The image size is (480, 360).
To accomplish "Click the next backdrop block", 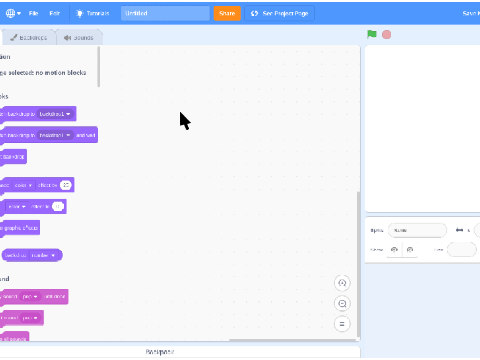I will coord(13,157).
